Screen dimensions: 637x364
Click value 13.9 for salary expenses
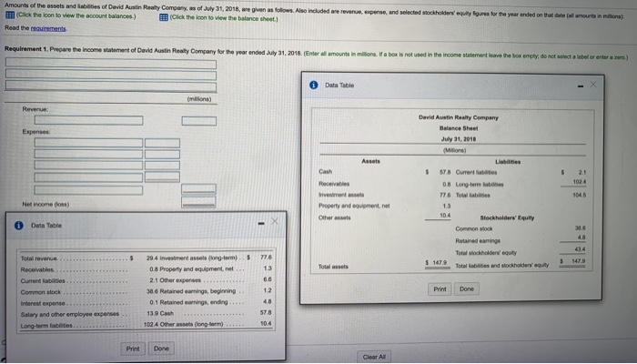point(152,313)
